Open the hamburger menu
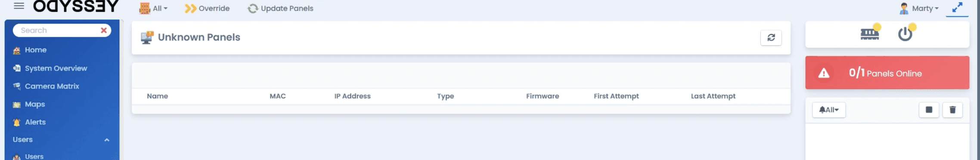The height and width of the screenshot is (160, 980). coord(19,6)
